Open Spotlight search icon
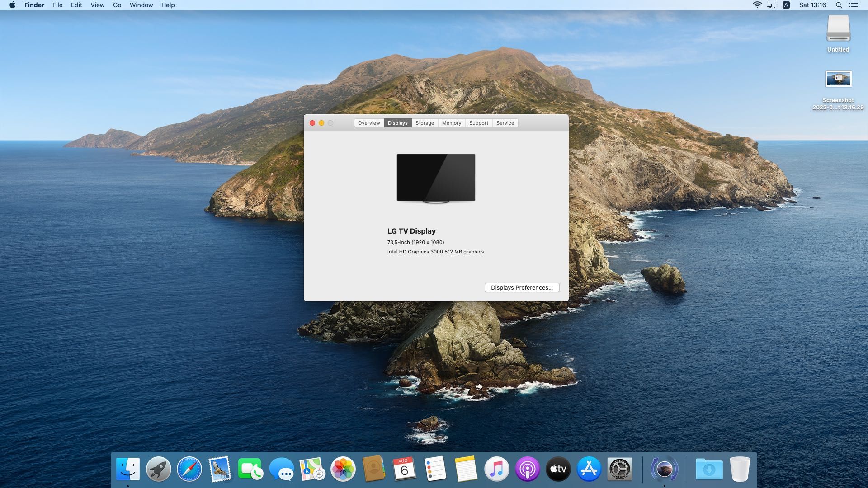Image resolution: width=868 pixels, height=488 pixels. pyautogui.click(x=839, y=5)
